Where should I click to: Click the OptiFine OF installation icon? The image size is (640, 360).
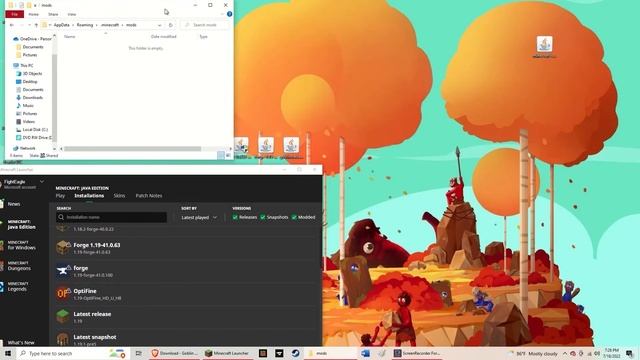click(63, 293)
